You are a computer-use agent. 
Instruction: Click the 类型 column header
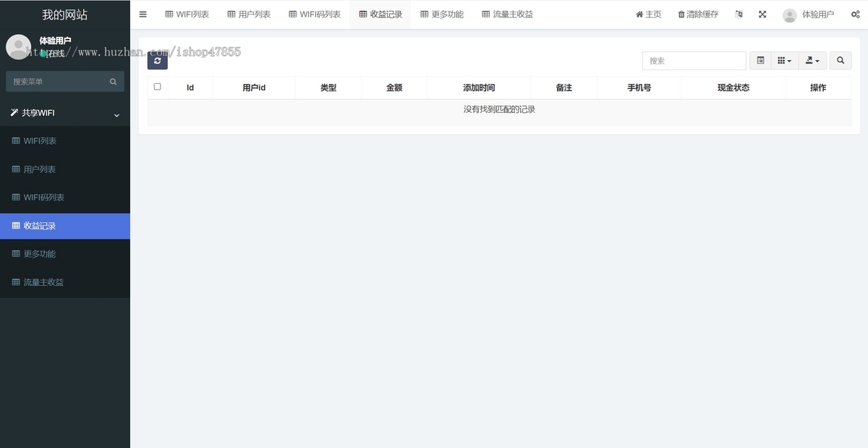328,88
